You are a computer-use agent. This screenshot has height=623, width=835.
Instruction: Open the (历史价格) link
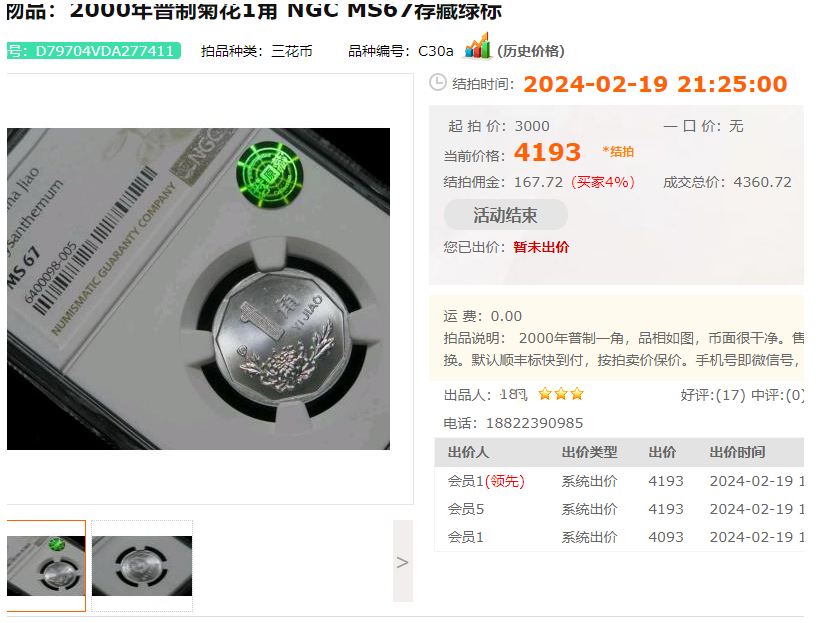(x=530, y=51)
